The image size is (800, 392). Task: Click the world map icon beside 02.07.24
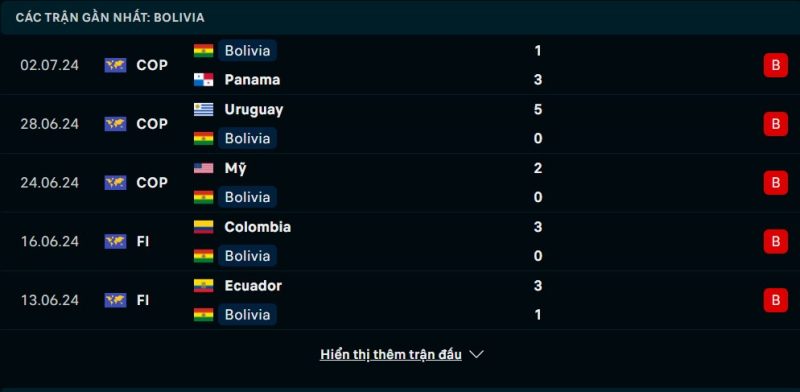pos(115,65)
